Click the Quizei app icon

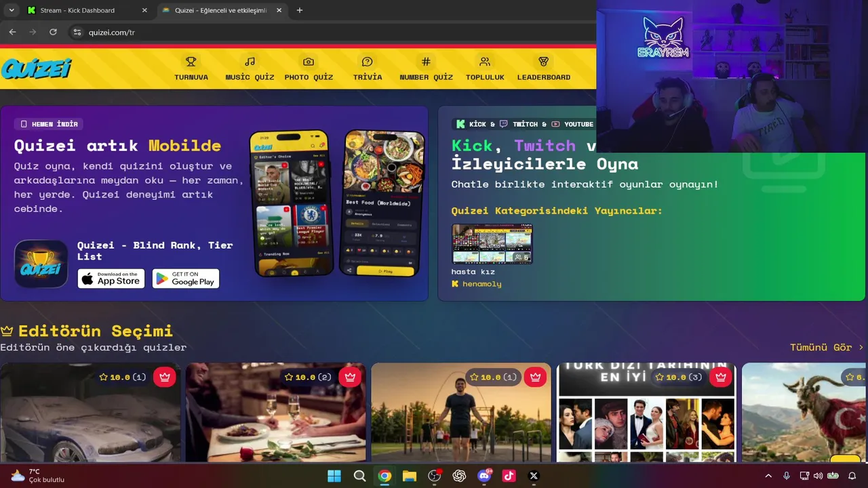click(x=41, y=264)
